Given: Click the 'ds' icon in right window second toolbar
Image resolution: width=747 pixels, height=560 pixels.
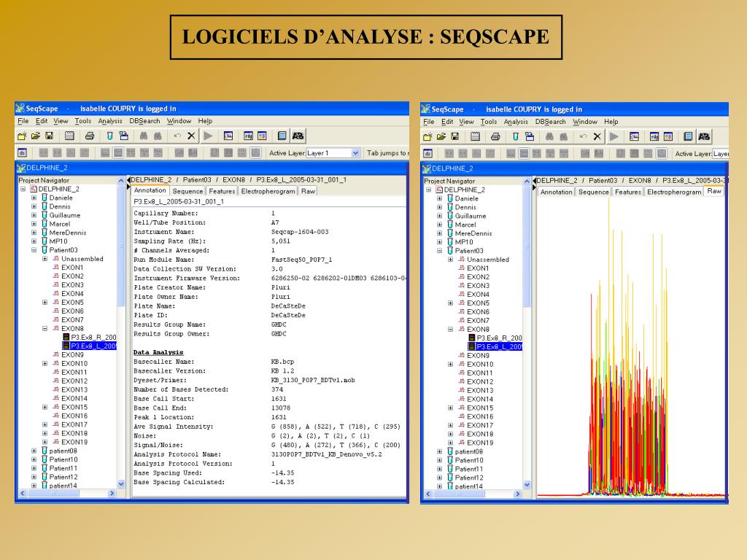Looking at the screenshot, I should [x=427, y=154].
